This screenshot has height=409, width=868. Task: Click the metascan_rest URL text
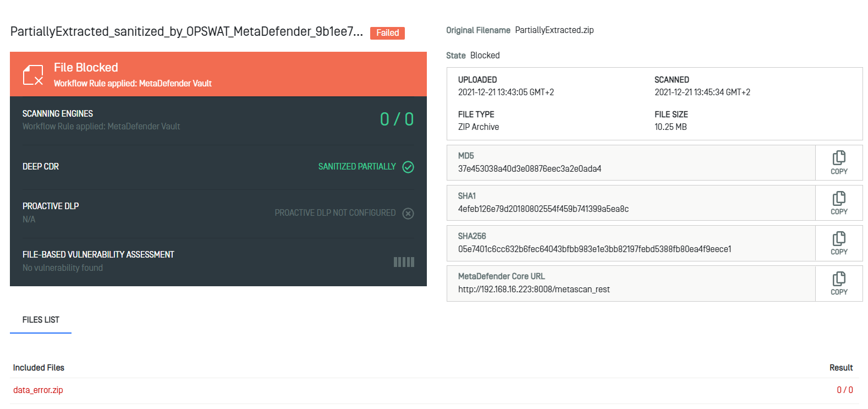(x=534, y=290)
